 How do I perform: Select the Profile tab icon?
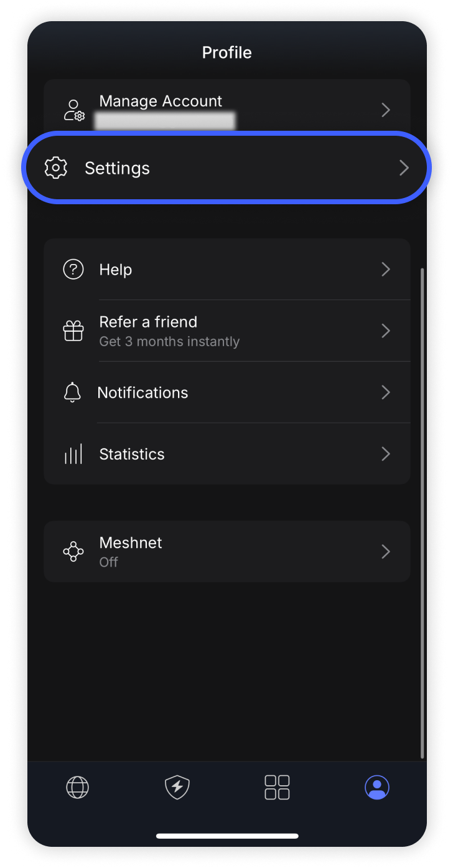376,787
